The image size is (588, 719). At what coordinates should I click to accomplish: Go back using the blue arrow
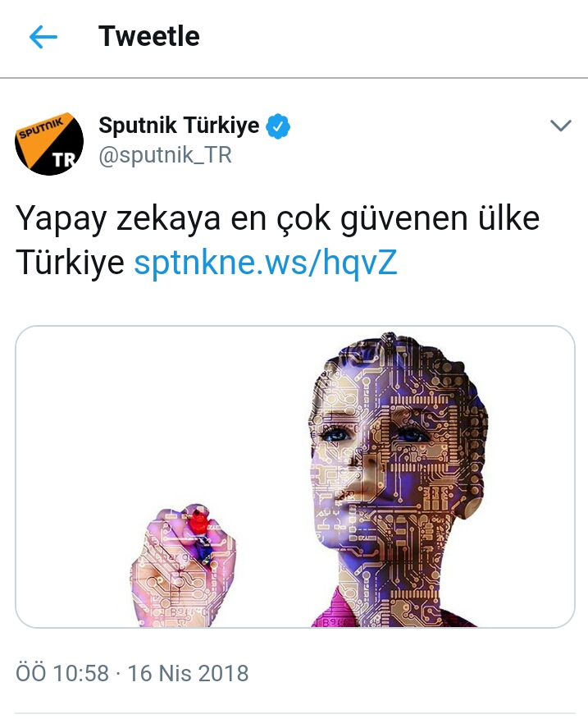(43, 37)
